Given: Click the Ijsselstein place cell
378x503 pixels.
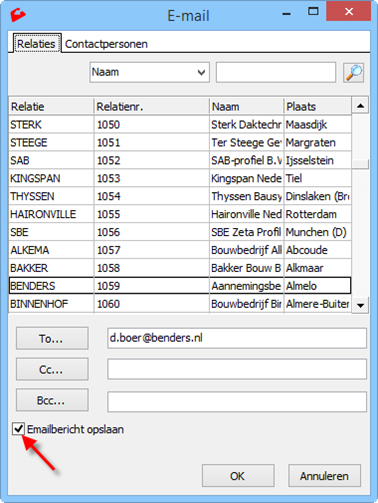Looking at the screenshot, I should [318, 161].
